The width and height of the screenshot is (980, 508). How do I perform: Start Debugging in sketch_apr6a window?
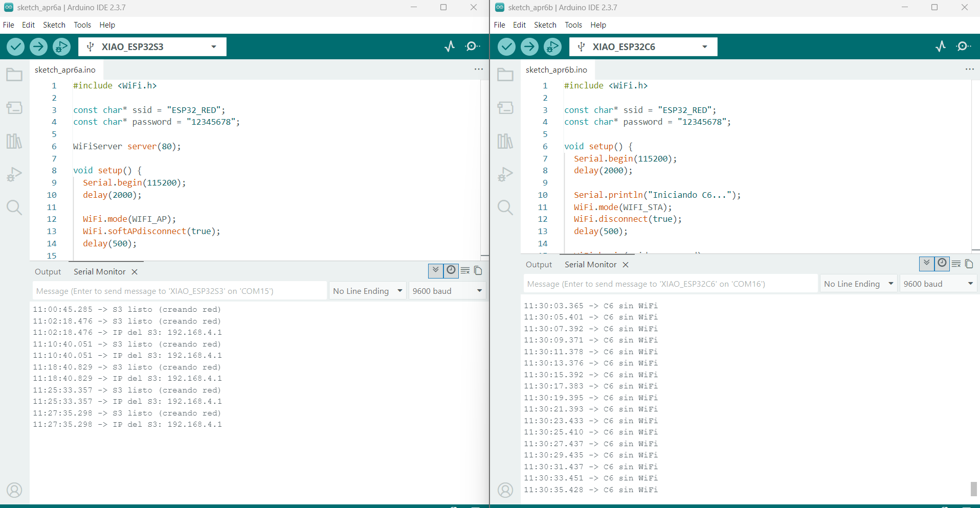coord(61,47)
